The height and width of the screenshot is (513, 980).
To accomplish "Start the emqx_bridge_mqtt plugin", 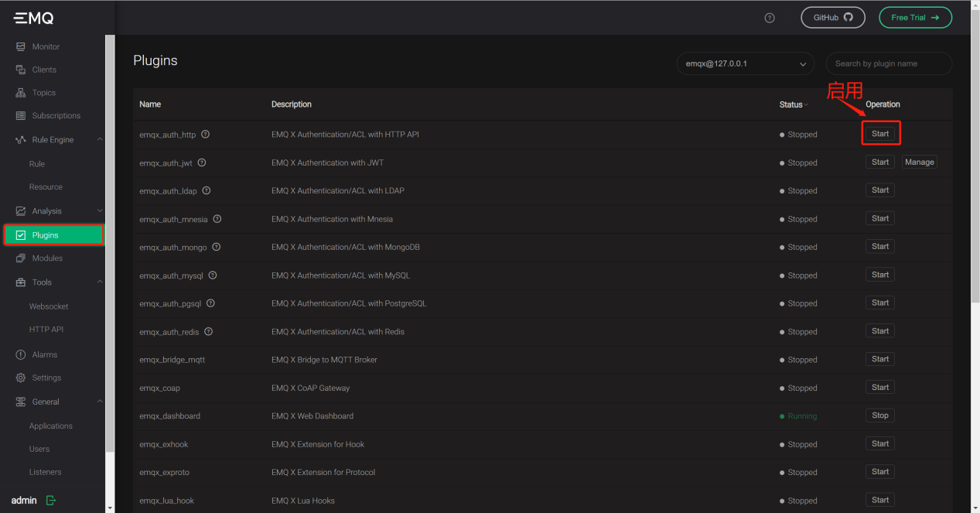I will coord(880,359).
